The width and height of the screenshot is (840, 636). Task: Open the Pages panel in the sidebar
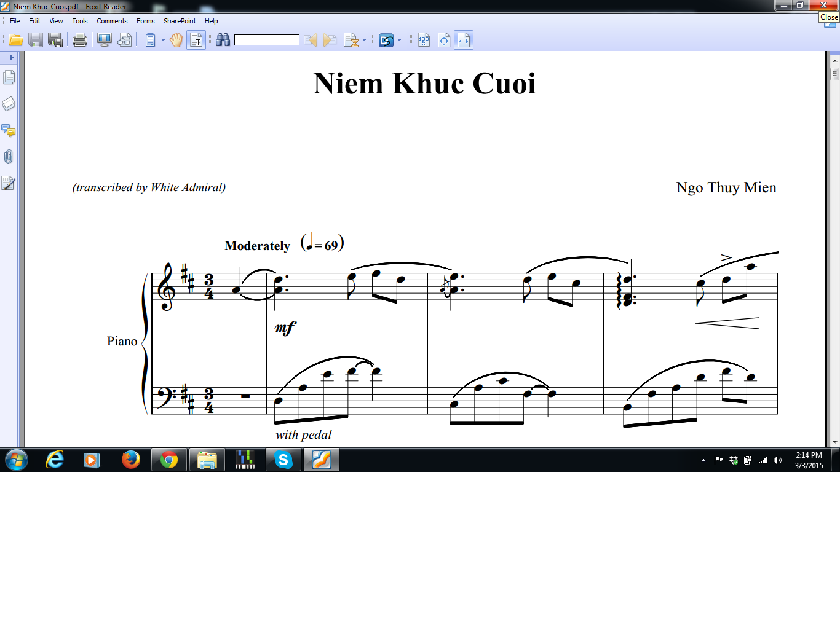(9, 77)
